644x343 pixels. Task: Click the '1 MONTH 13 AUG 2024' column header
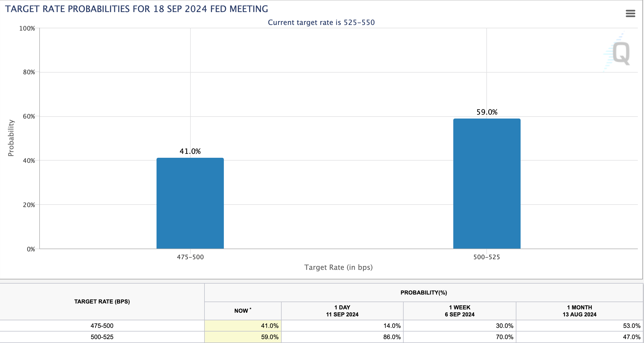point(579,311)
